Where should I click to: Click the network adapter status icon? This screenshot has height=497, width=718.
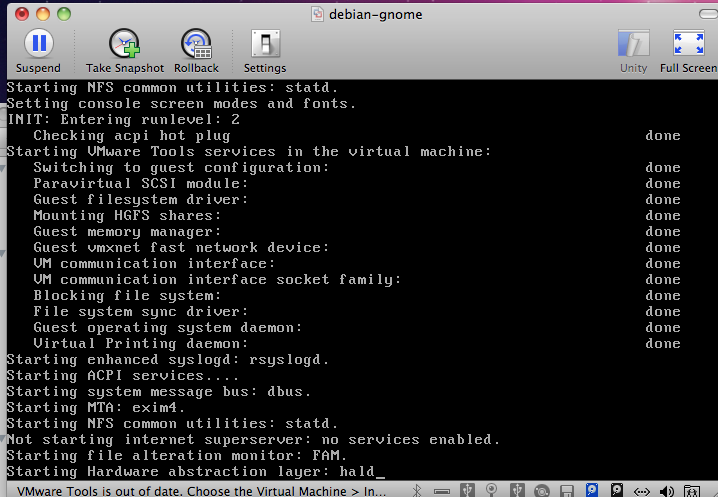coord(642,492)
